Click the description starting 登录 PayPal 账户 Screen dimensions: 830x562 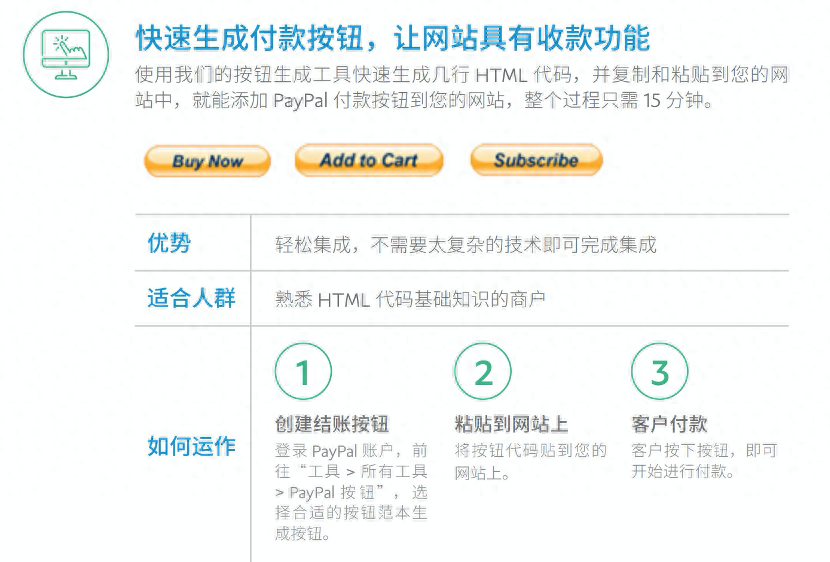coord(351,492)
